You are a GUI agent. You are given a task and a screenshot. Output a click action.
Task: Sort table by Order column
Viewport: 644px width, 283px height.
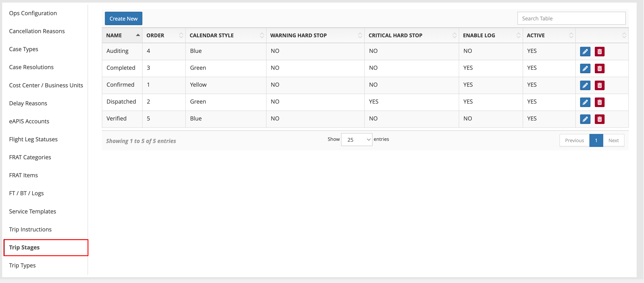click(164, 35)
